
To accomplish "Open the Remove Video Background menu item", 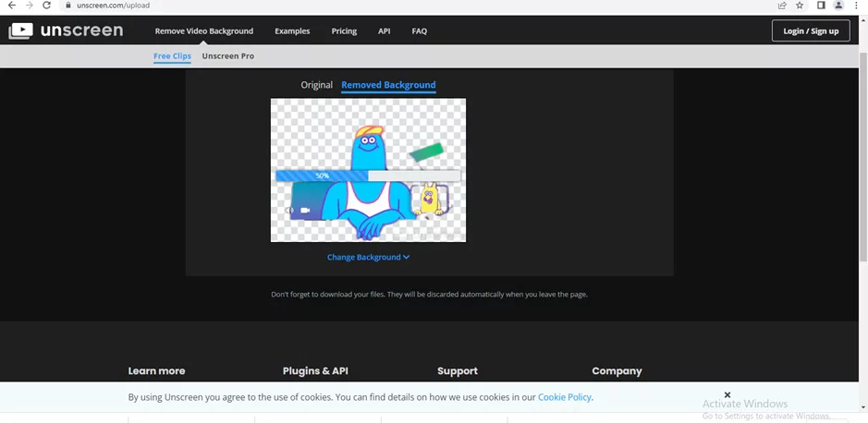I will (x=203, y=31).
